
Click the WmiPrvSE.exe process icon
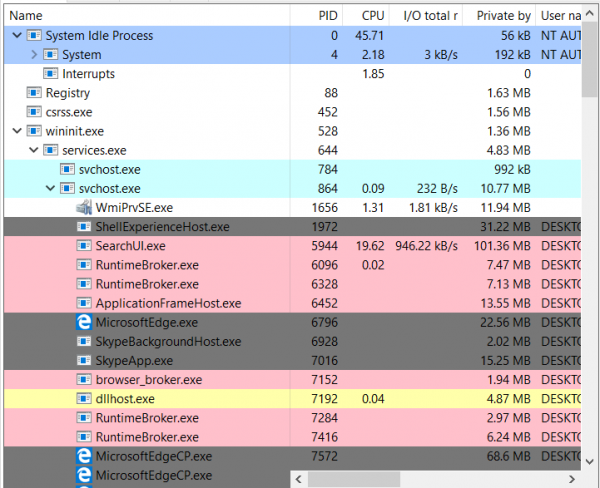coord(84,208)
